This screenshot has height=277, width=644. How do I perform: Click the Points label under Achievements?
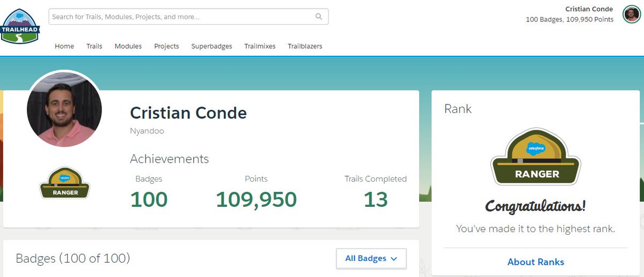click(256, 179)
